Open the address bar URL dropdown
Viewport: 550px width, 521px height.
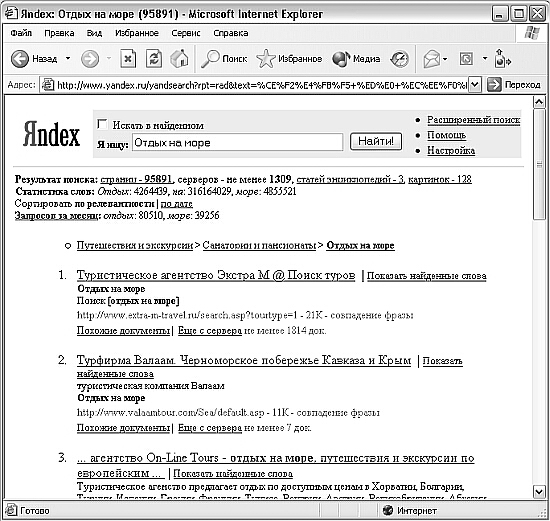pos(474,85)
